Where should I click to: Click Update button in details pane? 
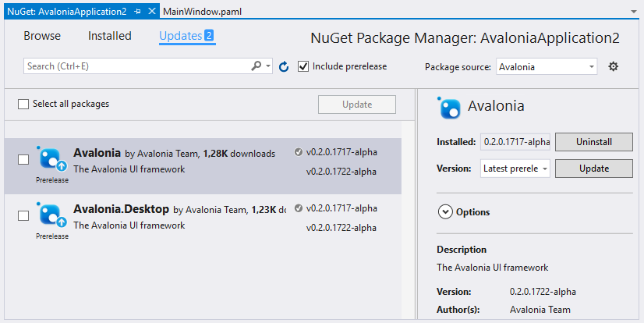(594, 169)
